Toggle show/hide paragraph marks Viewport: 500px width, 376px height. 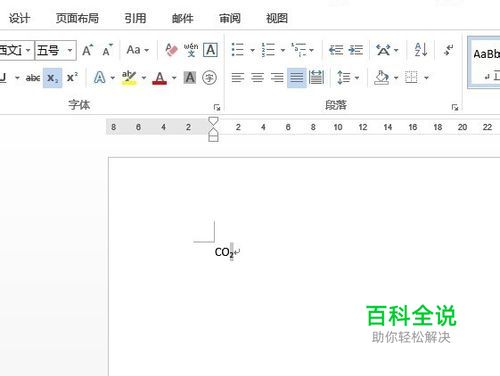pos(449,50)
